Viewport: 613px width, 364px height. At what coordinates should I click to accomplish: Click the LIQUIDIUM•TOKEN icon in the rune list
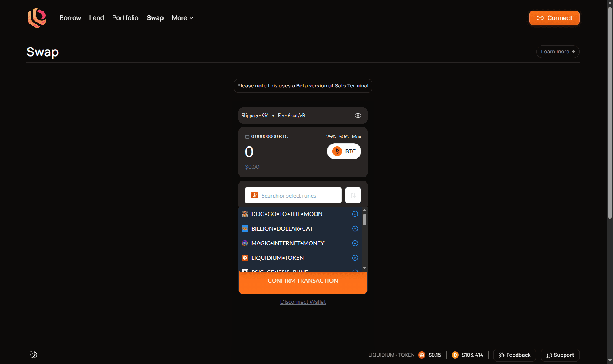pyautogui.click(x=245, y=258)
